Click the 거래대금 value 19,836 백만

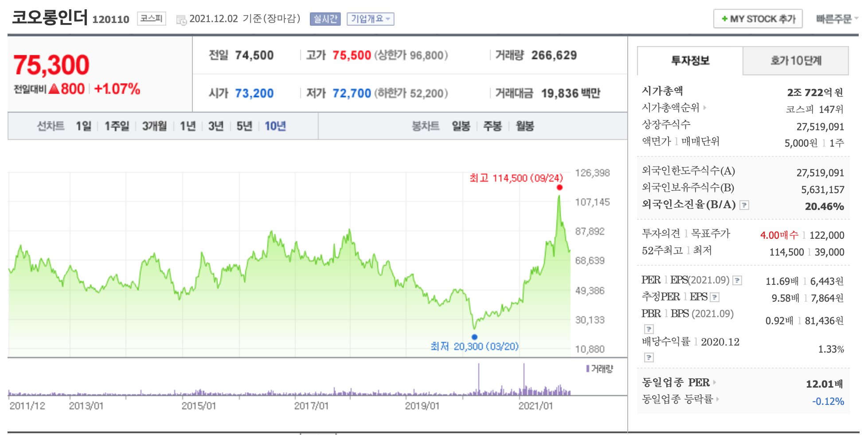(x=571, y=93)
